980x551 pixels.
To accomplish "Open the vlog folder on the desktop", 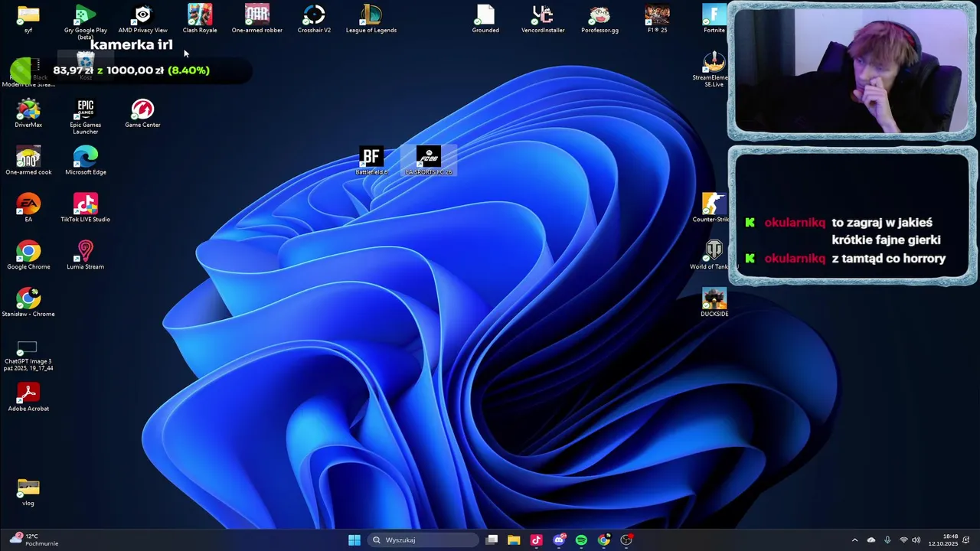I will coord(28,492).
